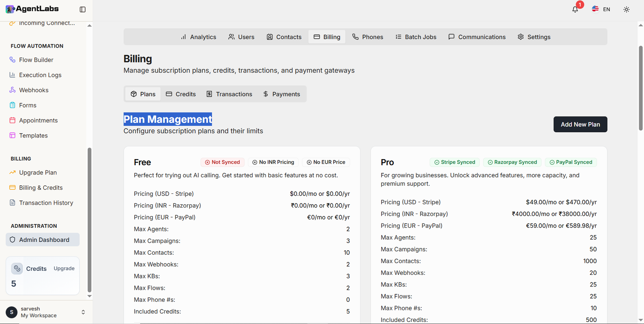644x324 pixels.
Task: Open the Batch Jobs tab
Action: pyautogui.click(x=416, y=37)
